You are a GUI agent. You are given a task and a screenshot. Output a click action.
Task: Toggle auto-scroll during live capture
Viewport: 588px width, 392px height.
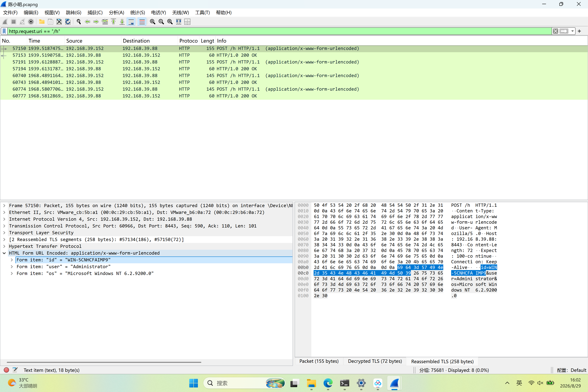(131, 22)
